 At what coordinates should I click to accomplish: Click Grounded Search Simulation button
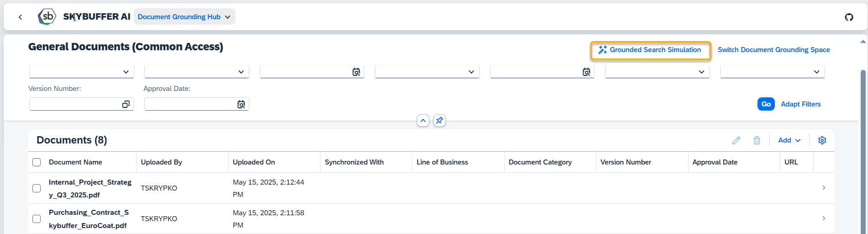click(650, 50)
